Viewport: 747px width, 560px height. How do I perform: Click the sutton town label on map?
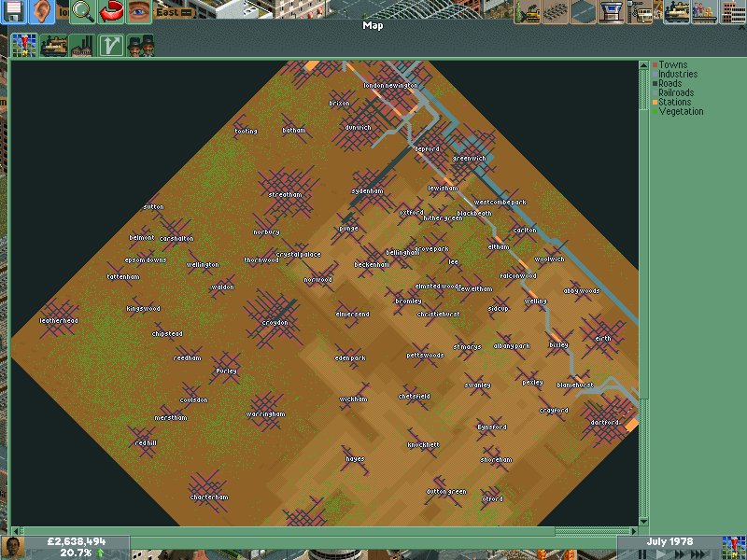tap(153, 207)
